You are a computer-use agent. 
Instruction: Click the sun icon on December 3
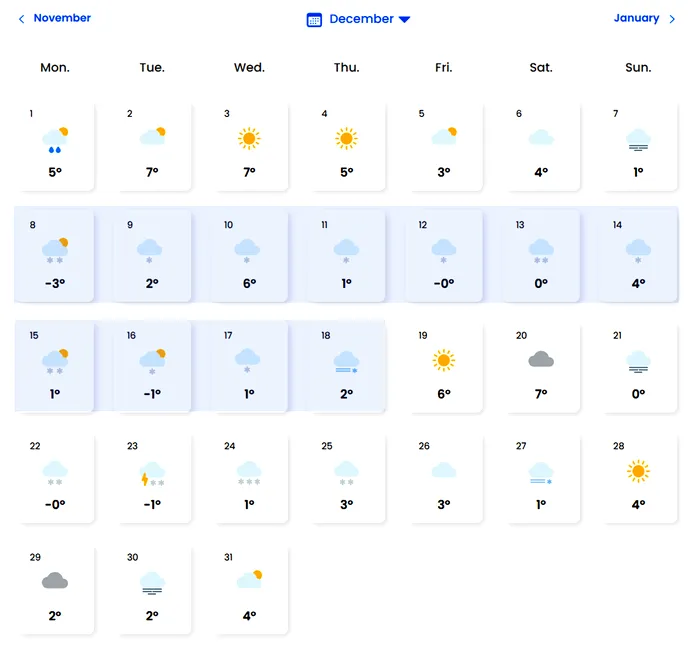tap(249, 138)
